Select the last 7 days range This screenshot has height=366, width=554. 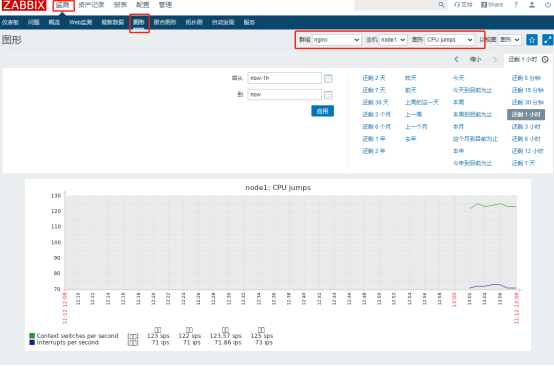[x=374, y=90]
